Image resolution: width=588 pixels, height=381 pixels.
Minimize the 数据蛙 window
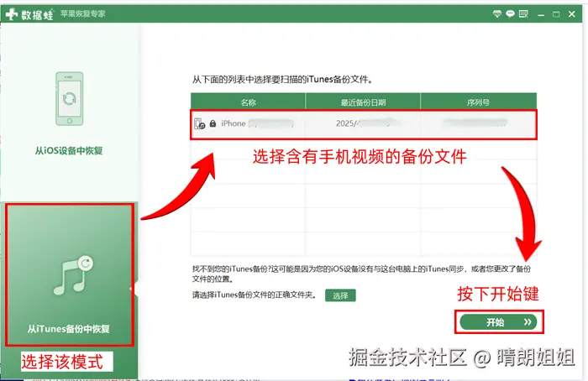[x=541, y=14]
